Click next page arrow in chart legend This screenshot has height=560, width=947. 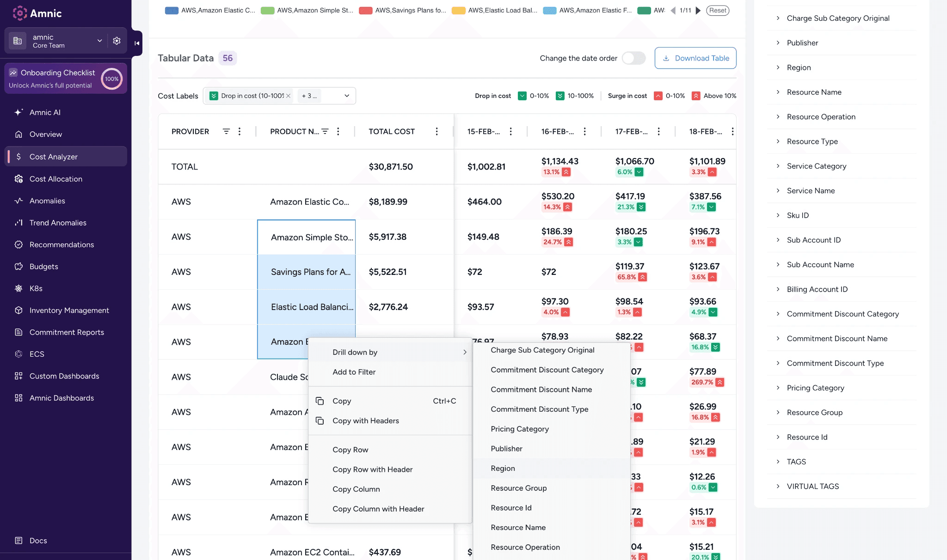tap(698, 10)
